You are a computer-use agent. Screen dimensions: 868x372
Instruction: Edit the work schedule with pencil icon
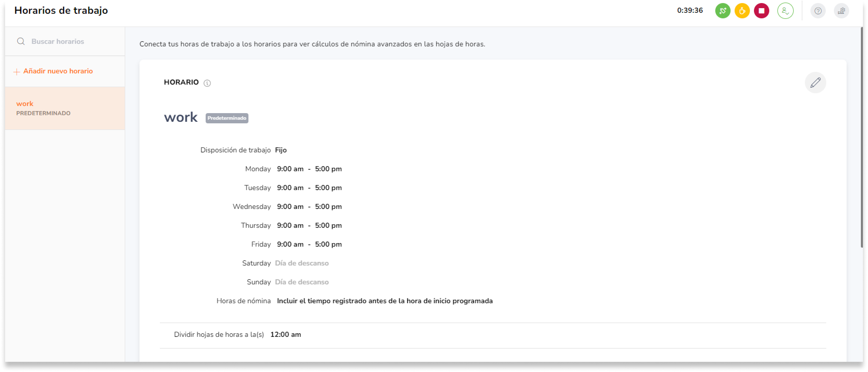(x=815, y=83)
